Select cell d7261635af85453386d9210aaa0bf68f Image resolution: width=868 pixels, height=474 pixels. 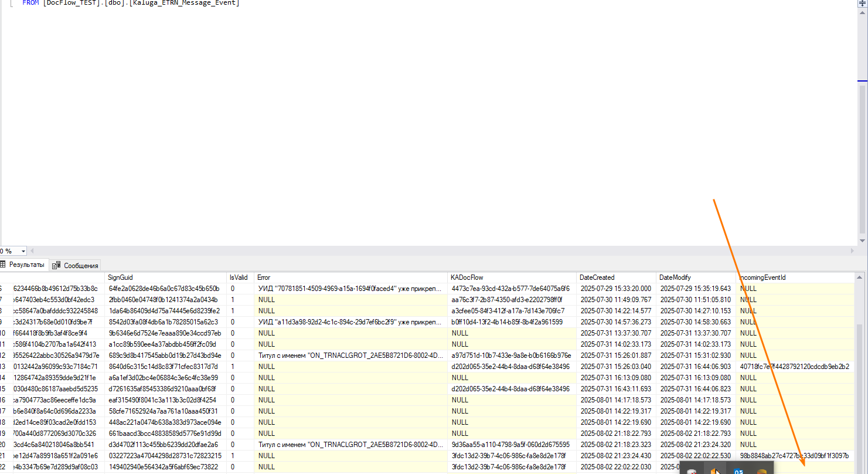pos(166,389)
